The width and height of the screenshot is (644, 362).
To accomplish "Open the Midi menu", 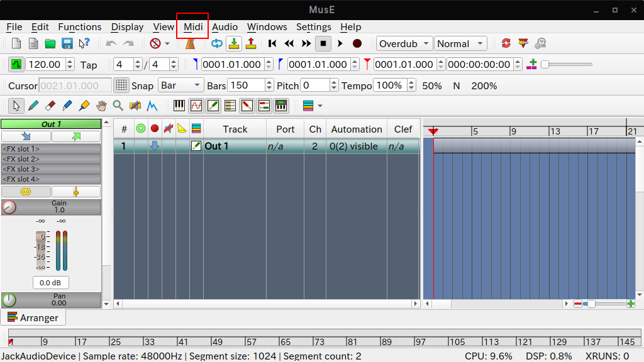I will pos(193,27).
